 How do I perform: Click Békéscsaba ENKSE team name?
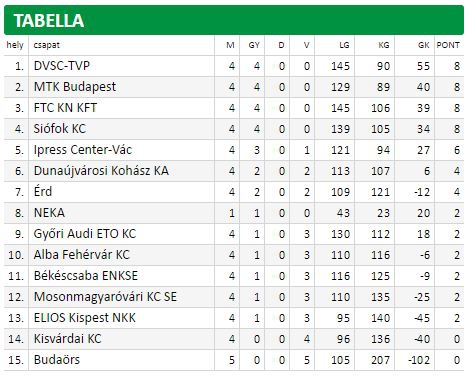tap(86, 276)
